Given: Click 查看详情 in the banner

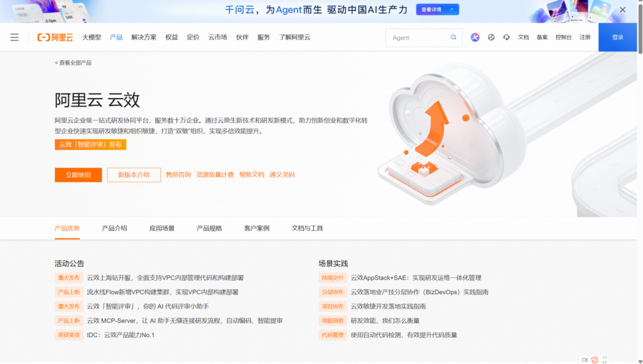Looking at the screenshot, I should tap(437, 10).
